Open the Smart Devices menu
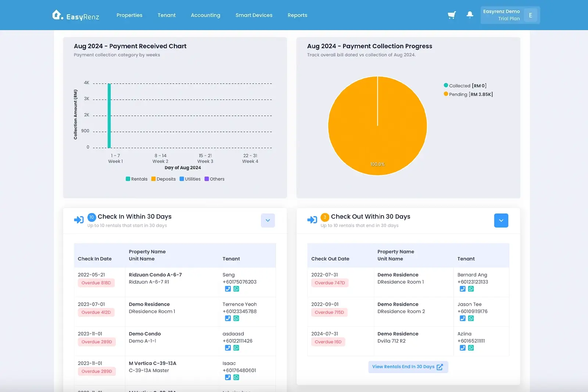 click(x=254, y=15)
